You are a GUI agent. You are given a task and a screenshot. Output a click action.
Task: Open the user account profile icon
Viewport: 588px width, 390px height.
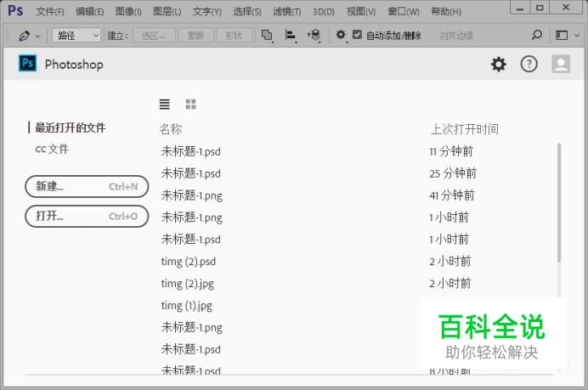[x=561, y=64]
